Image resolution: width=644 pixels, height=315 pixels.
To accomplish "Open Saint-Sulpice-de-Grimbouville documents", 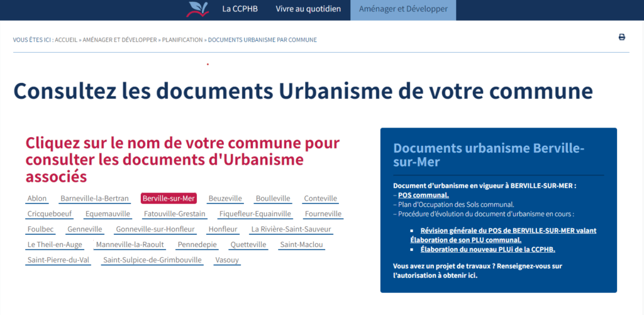I will point(152,260).
